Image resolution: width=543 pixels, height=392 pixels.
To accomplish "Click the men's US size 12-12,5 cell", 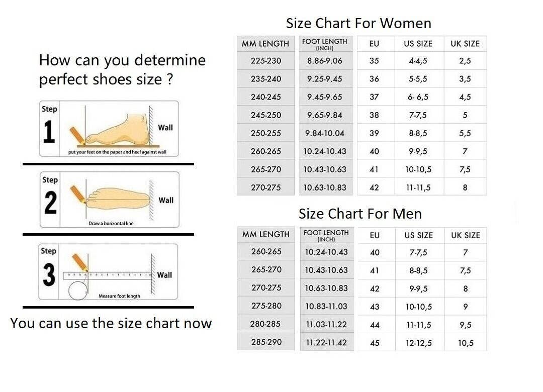I will (x=418, y=343).
